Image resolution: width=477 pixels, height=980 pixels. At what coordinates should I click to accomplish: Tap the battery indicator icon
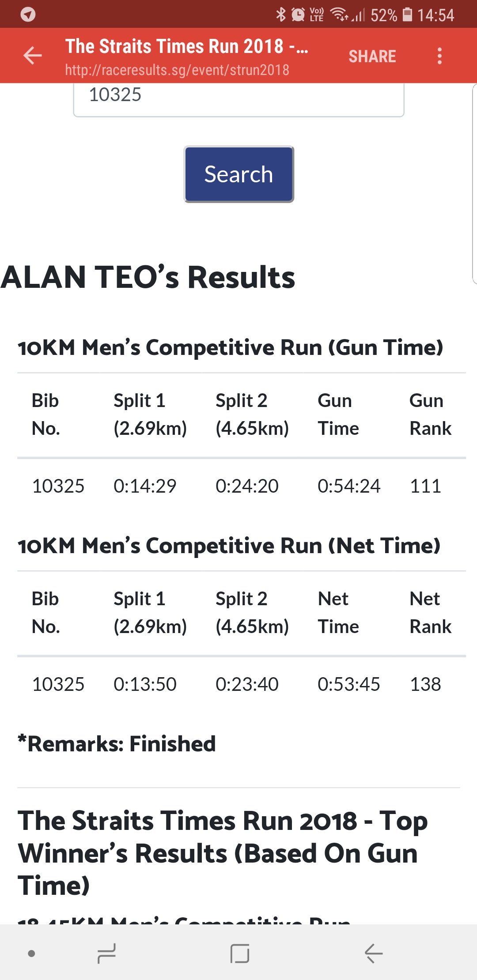[x=408, y=15]
